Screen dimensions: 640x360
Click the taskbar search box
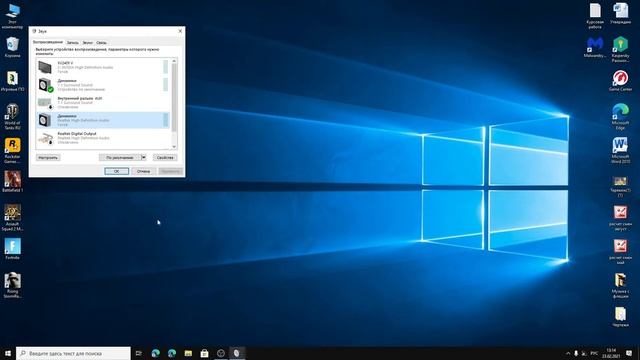73,353
